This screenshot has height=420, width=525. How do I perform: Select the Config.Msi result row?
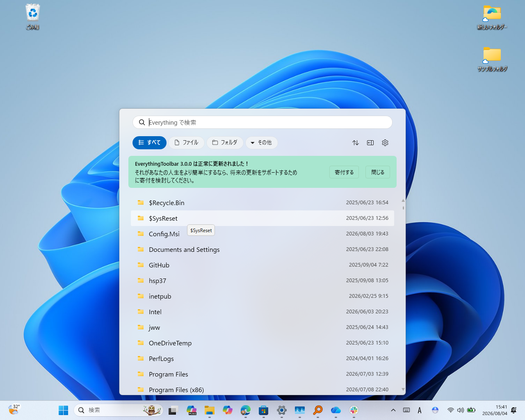pos(262,234)
